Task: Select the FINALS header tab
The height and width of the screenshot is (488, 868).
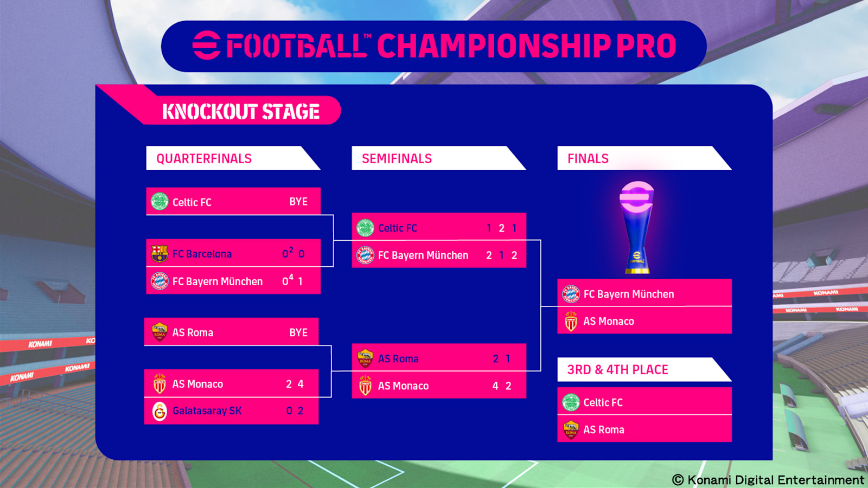Action: click(x=644, y=158)
